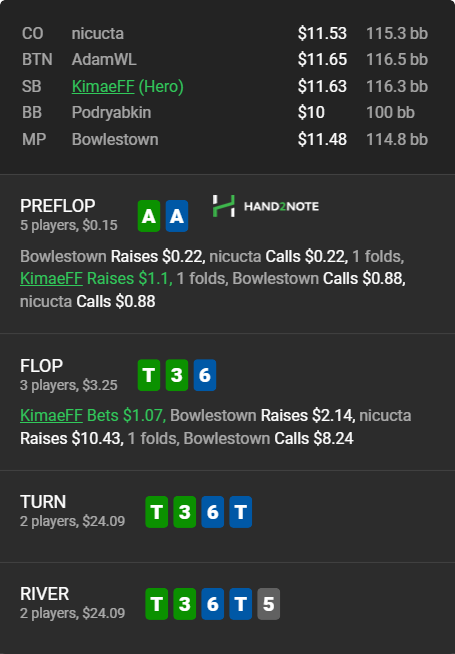Image resolution: width=455 pixels, height=654 pixels.
Task: Select the blue 6 card on flop
Action: point(205,375)
